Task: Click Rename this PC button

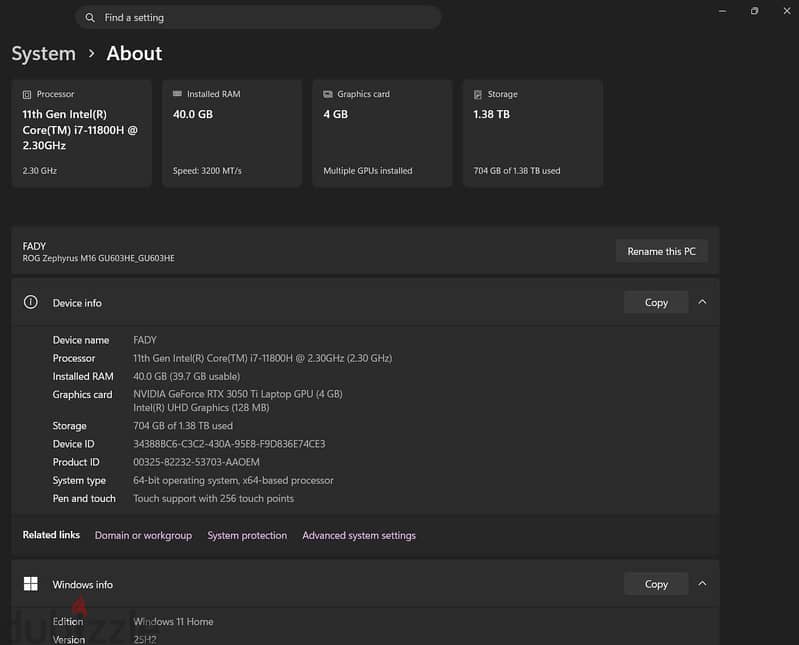Action: 661,251
